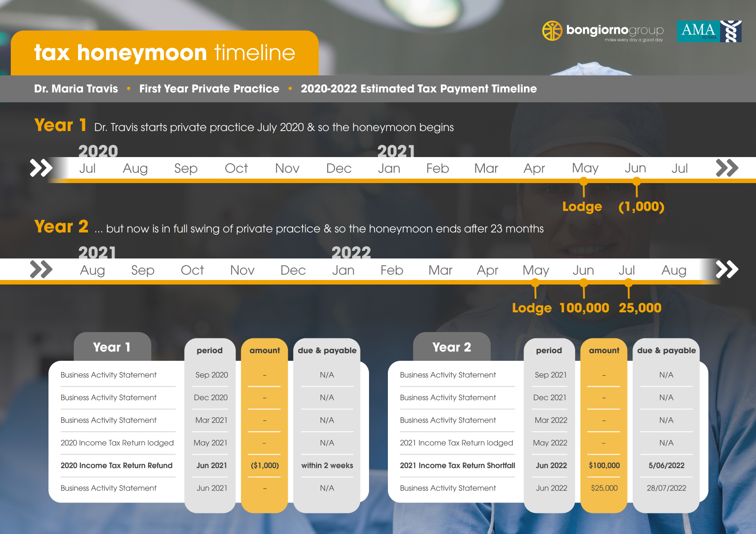The image size is (756, 534).
Task: Click 'First Year Private Practice' in subtitle bar
Action: pyautogui.click(x=209, y=89)
